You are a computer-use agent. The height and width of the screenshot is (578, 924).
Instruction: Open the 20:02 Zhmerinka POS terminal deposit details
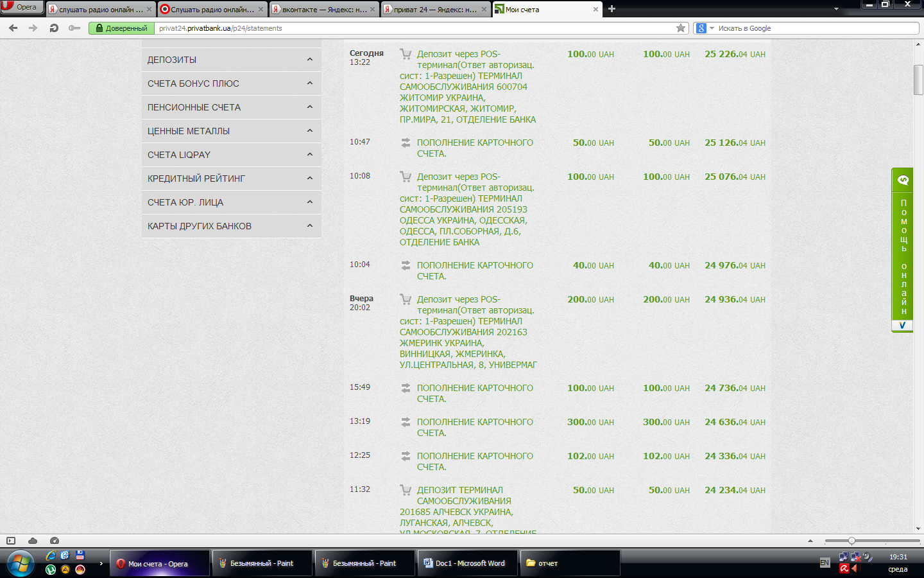(x=468, y=332)
